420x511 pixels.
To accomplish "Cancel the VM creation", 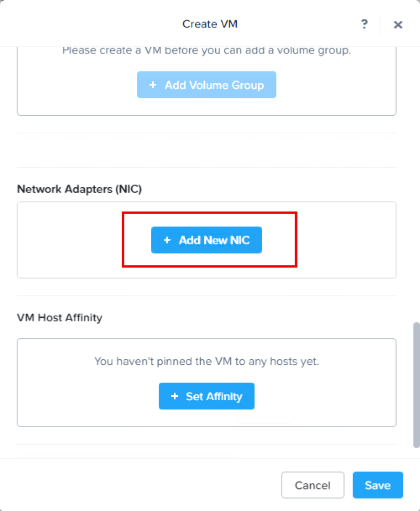I will pyautogui.click(x=313, y=485).
